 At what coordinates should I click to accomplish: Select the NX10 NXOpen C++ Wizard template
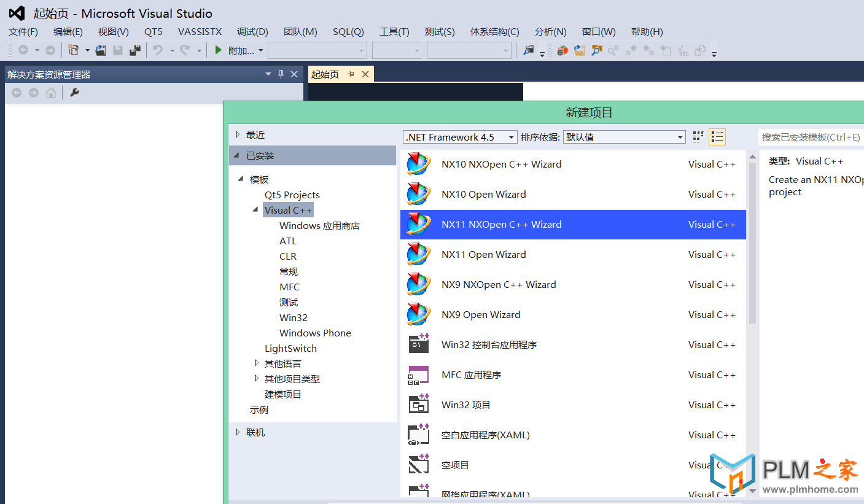573,165
